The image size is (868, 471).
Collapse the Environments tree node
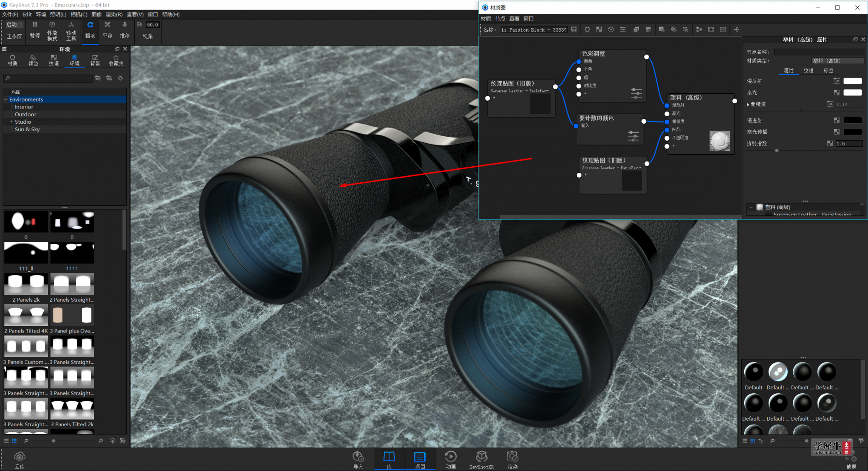pos(6,99)
